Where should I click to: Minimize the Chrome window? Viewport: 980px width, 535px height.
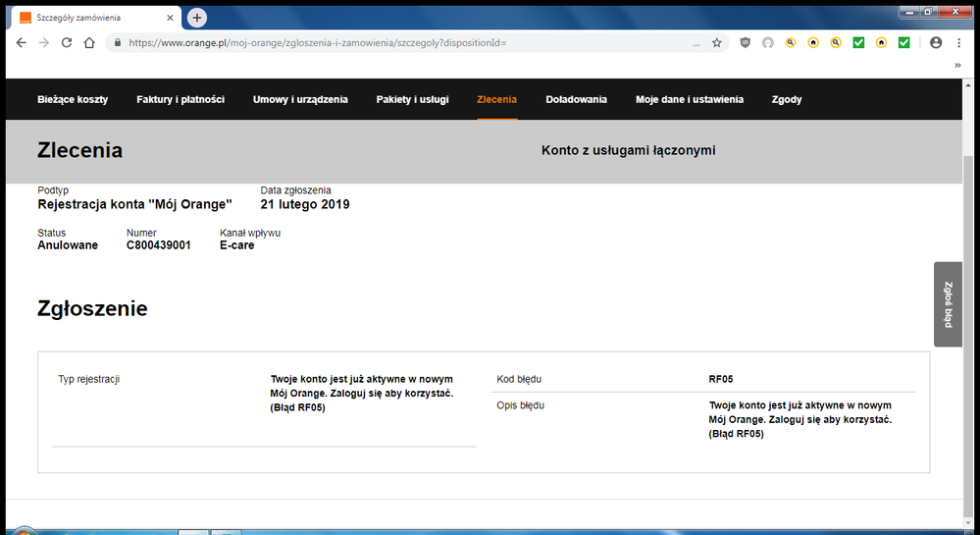point(910,11)
